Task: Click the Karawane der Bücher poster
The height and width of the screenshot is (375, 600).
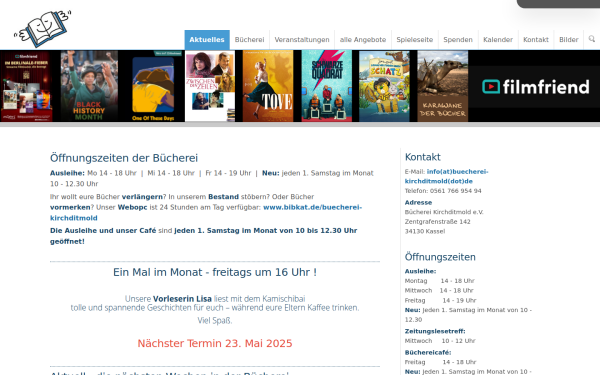Action: (443, 86)
